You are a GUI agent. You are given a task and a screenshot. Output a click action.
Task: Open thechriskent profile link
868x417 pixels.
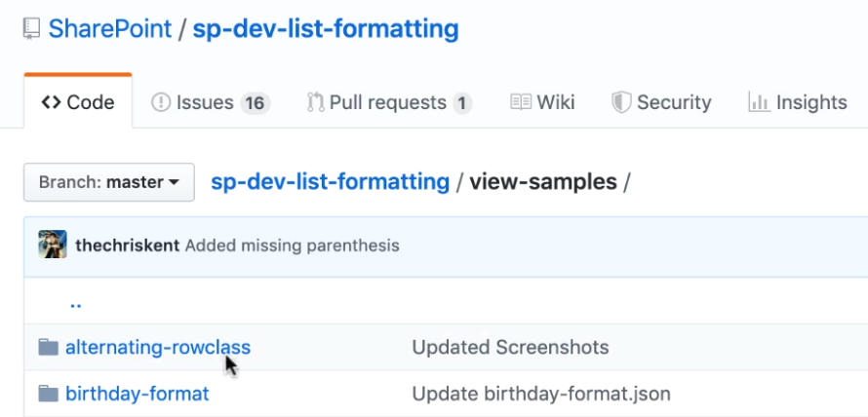(x=128, y=245)
